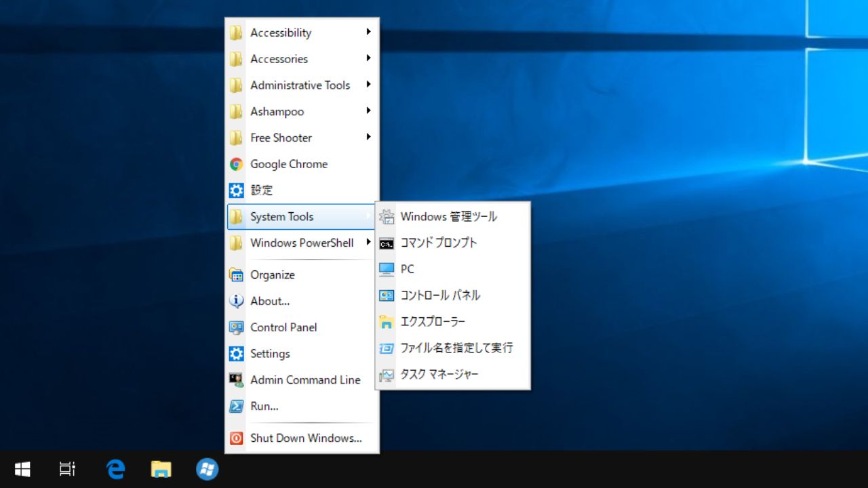868x488 pixels.
Task: Click the Google Chrome icon in menu
Action: pyautogui.click(x=236, y=164)
